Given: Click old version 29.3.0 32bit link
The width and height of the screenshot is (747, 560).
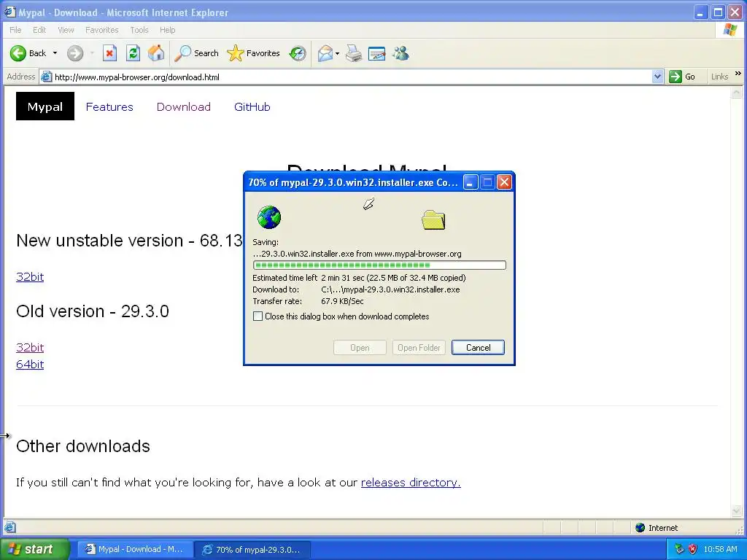Looking at the screenshot, I should 30,348.
